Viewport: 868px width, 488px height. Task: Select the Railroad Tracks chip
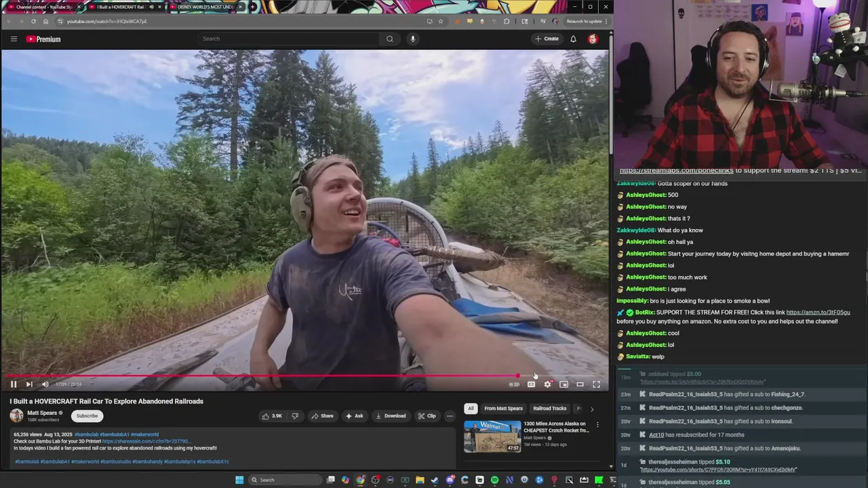click(x=549, y=409)
